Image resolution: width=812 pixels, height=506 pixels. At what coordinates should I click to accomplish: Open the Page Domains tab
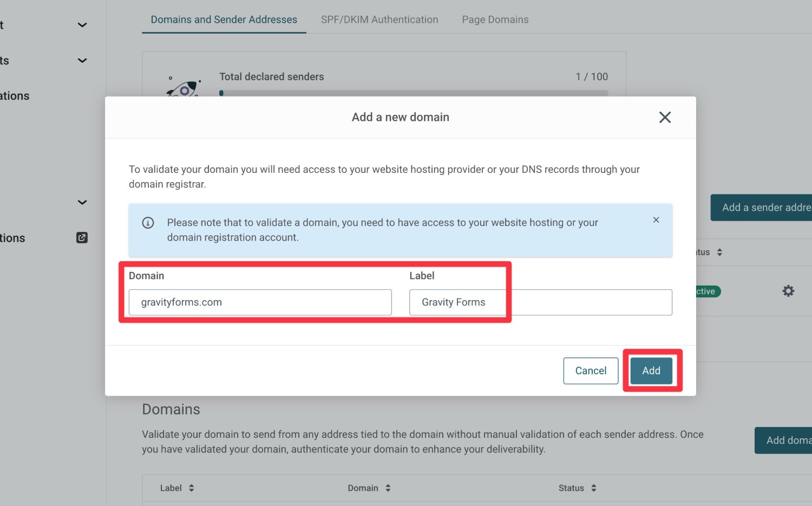coord(495,20)
